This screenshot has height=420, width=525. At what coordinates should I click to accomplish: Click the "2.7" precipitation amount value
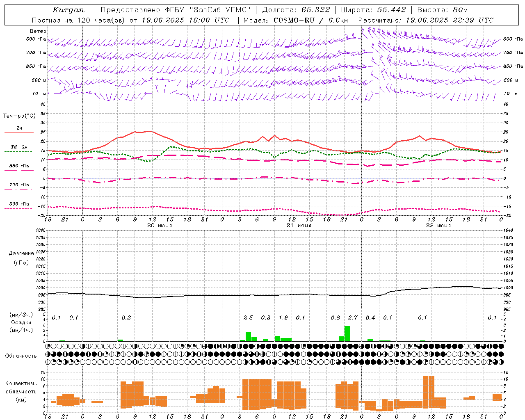353,317
